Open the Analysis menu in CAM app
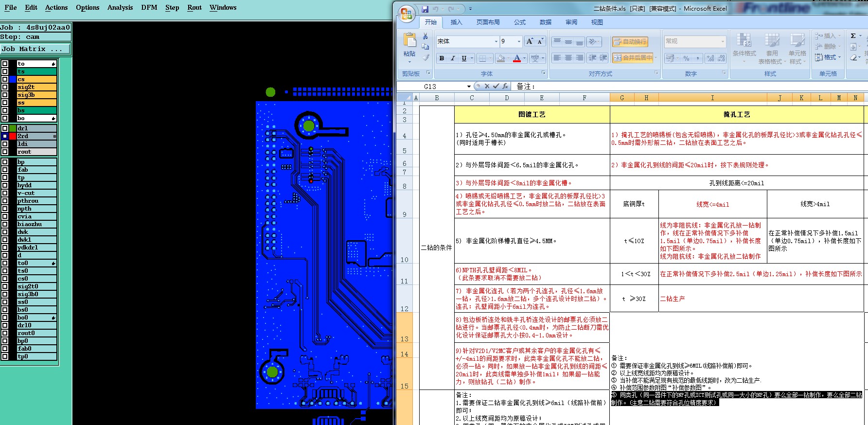 click(120, 7)
